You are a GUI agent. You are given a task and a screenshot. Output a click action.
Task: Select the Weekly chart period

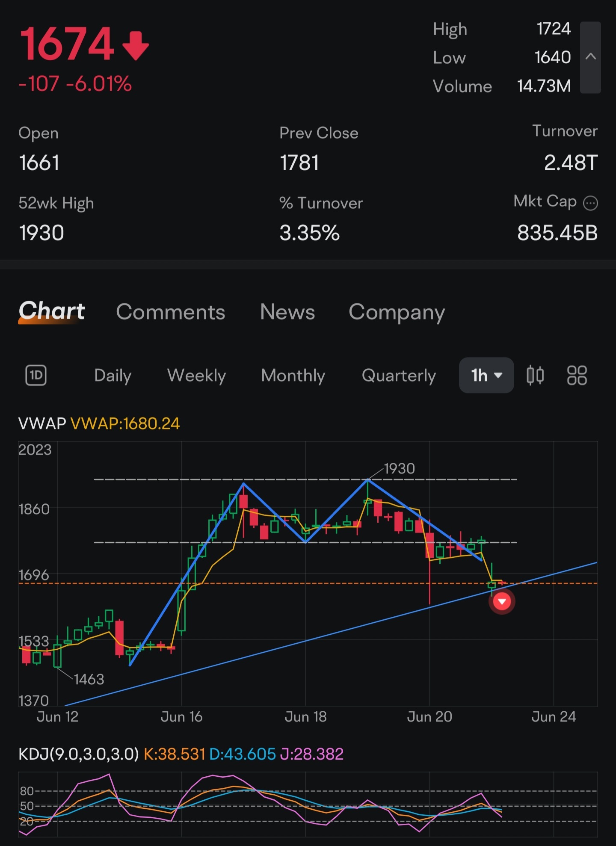196,376
